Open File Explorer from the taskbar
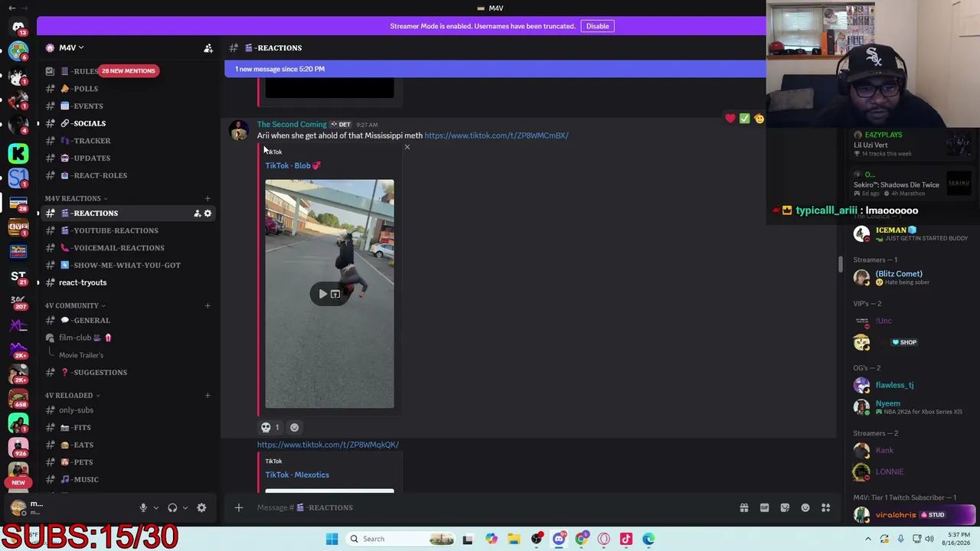This screenshot has height=551, width=980. 514,539
